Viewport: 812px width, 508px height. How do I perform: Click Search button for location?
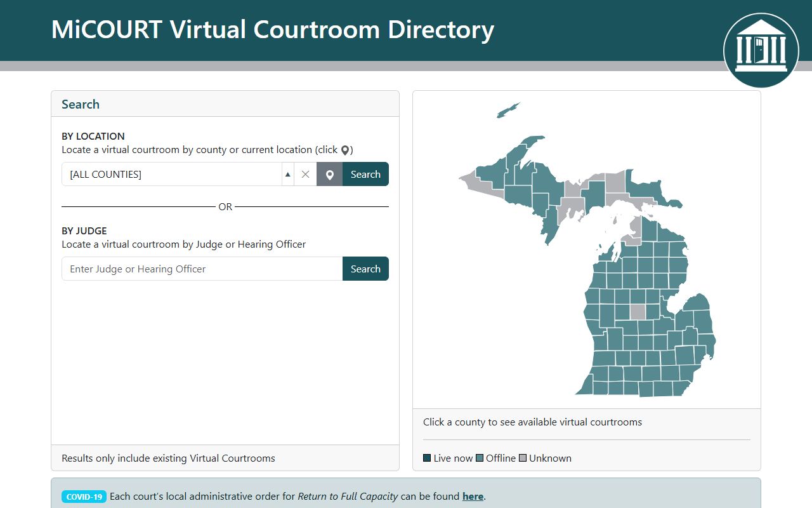click(x=365, y=174)
